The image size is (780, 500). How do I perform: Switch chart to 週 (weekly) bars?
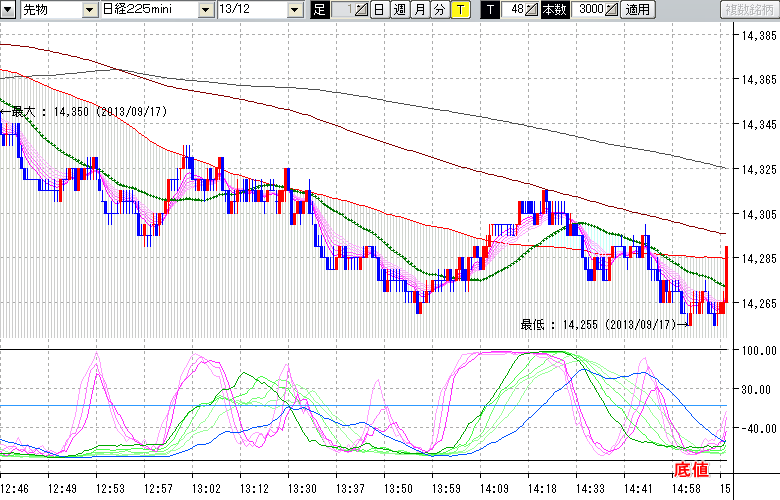pos(399,10)
